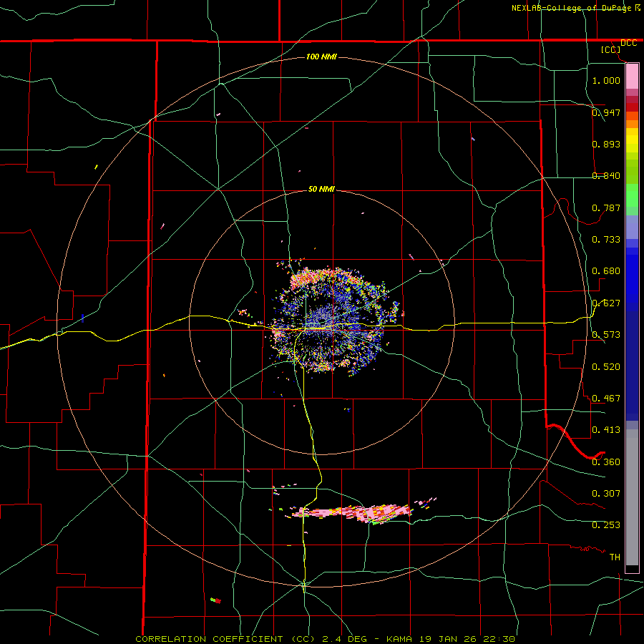Image resolution: width=644 pixels, height=644 pixels.
Task: Click the 0.680 legend value
Action: (606, 271)
